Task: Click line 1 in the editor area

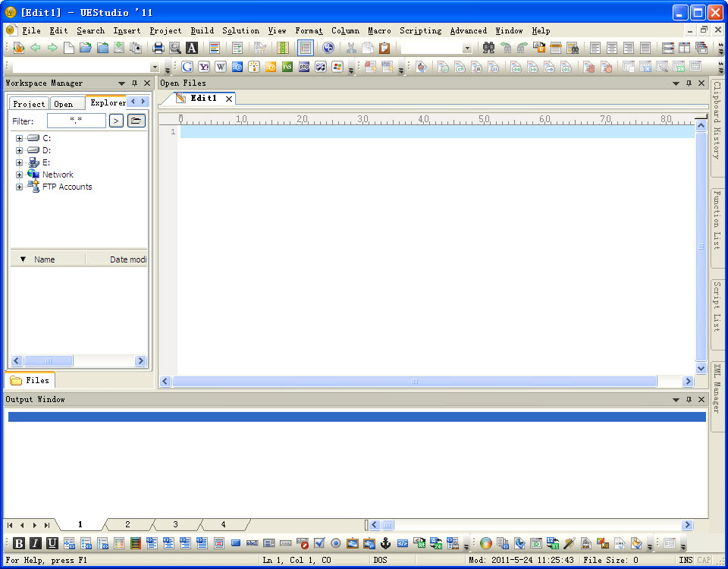Action: tap(437, 132)
